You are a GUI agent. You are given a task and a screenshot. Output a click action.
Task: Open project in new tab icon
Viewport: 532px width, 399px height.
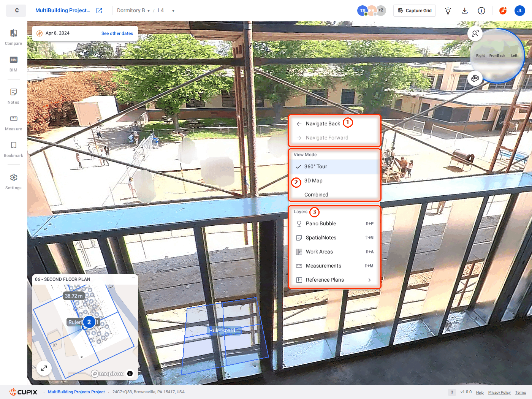coord(99,11)
